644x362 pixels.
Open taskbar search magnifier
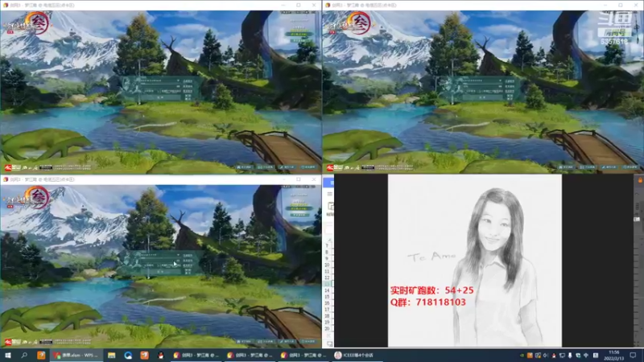24,355
